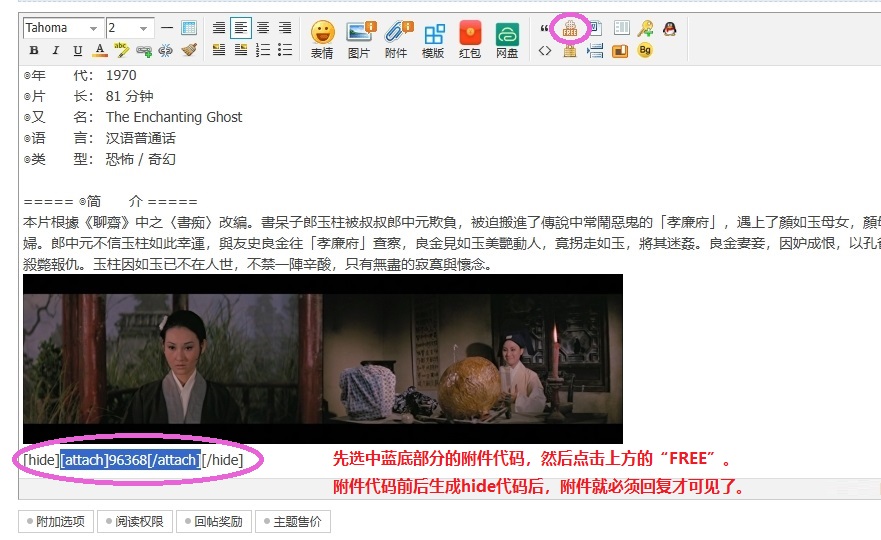Open the font size 2 dropdown
The width and height of the screenshot is (881, 540).
130,28
